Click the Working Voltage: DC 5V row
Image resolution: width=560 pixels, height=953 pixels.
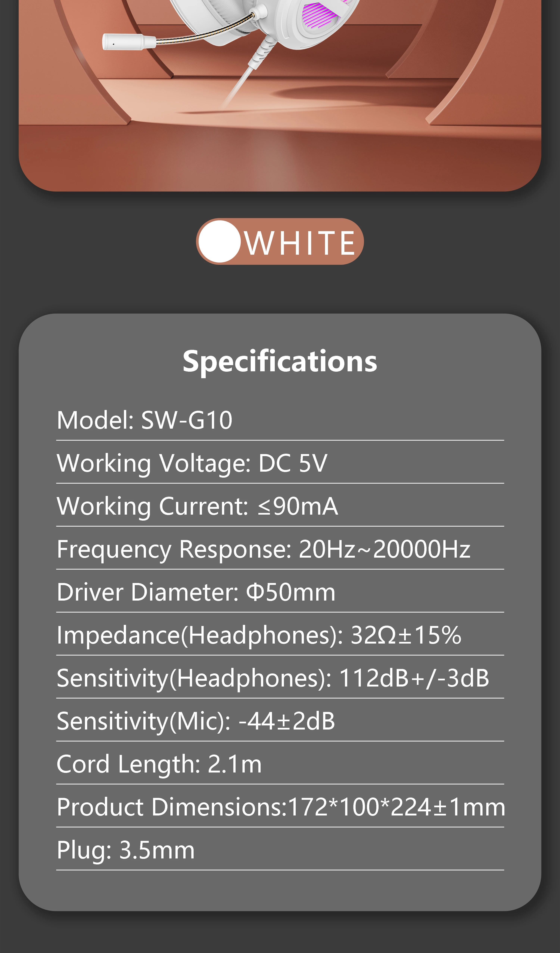280,463
